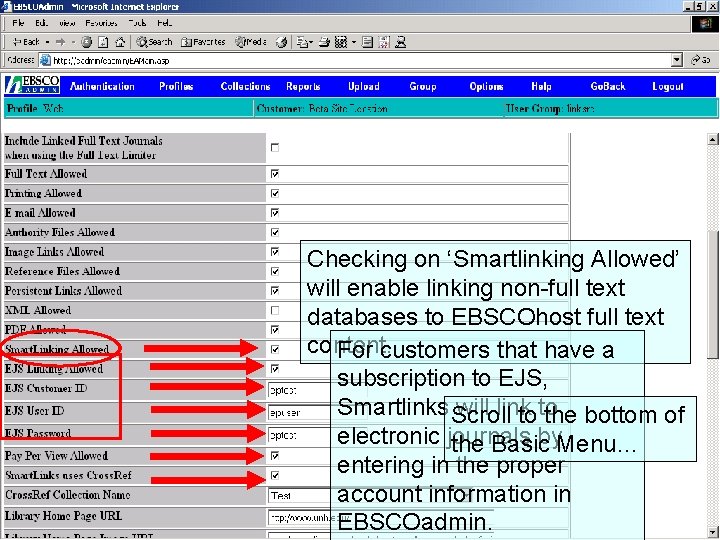The width and height of the screenshot is (720, 540).
Task: Open the Forward button history dropdown arrow
Action: 73,42
